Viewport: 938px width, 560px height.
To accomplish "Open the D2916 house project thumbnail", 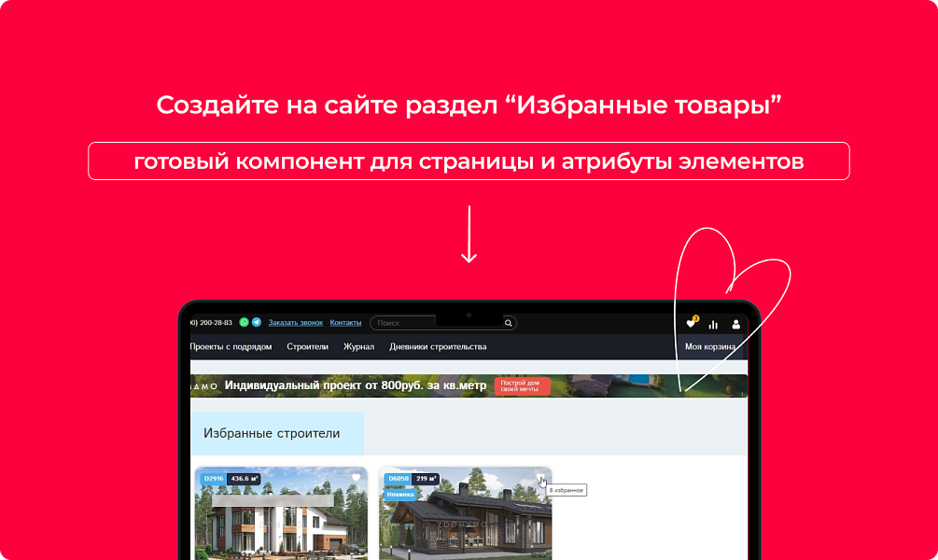I will 281,514.
